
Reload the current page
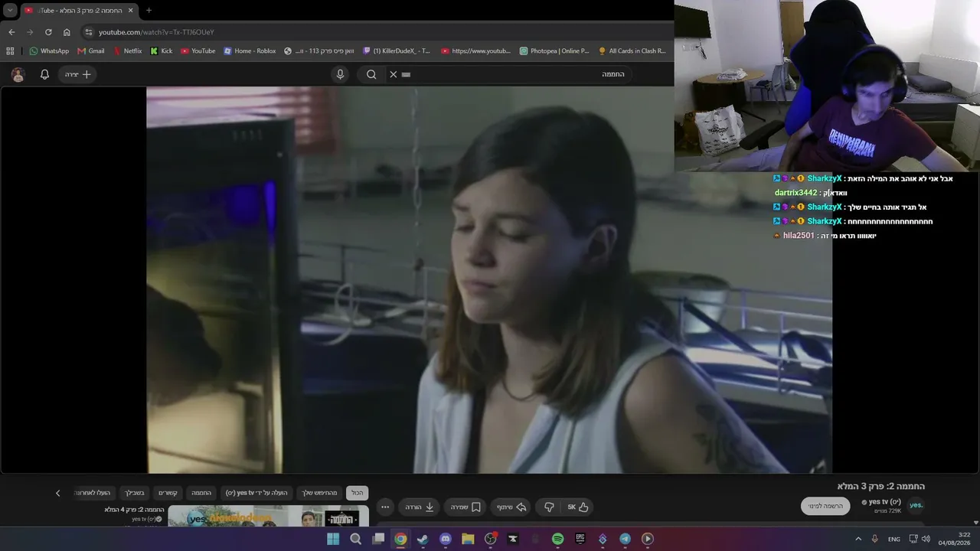click(x=48, y=32)
